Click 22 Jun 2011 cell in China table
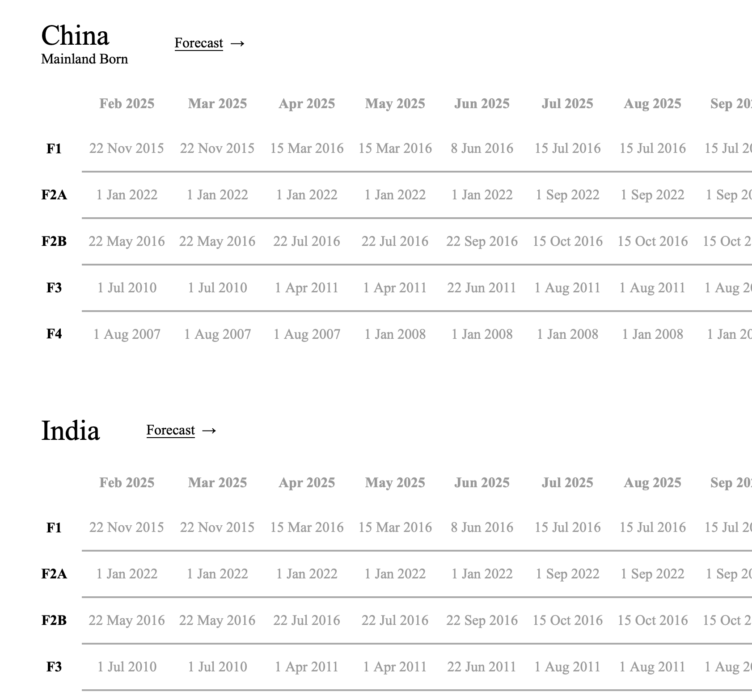The height and width of the screenshot is (700, 752). tap(482, 288)
